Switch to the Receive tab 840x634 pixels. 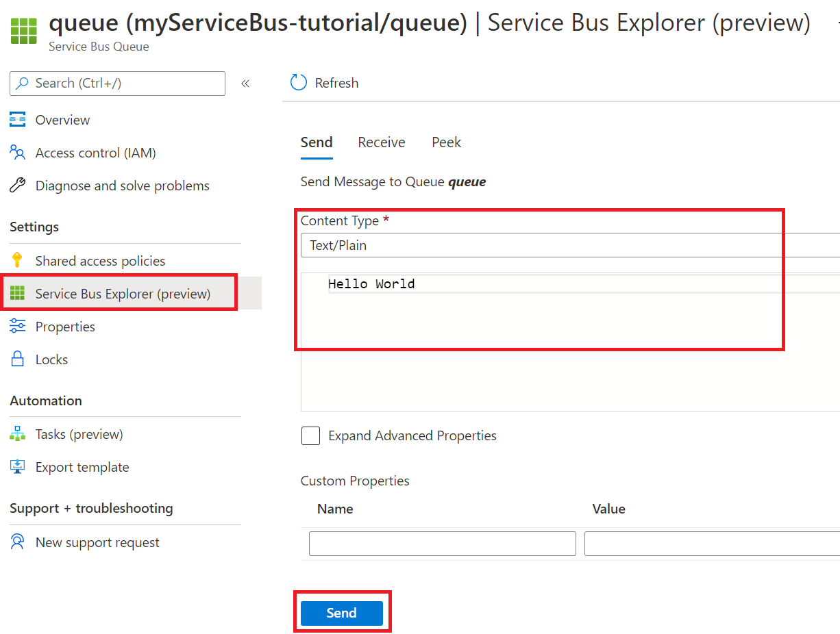pyautogui.click(x=381, y=142)
